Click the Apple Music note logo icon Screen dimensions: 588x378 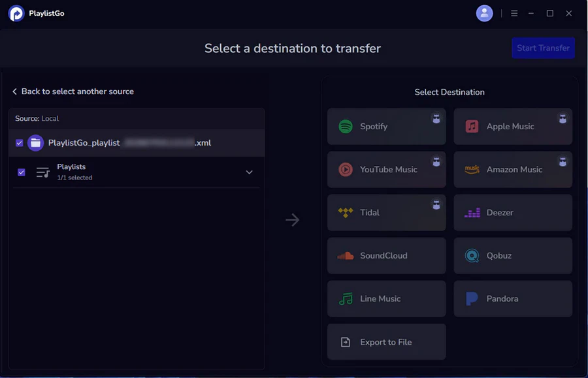point(472,127)
